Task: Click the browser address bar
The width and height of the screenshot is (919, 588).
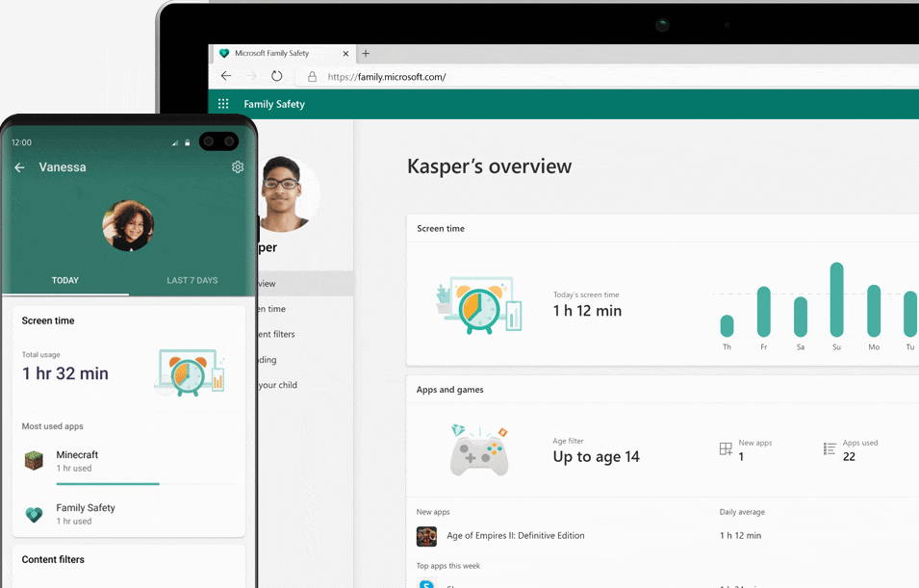Action: pos(404,77)
